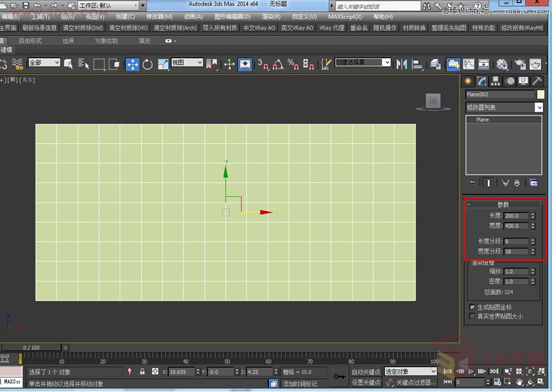Click the Pin Stack icon under modifier list
This screenshot has height=392, width=556.
(x=472, y=183)
